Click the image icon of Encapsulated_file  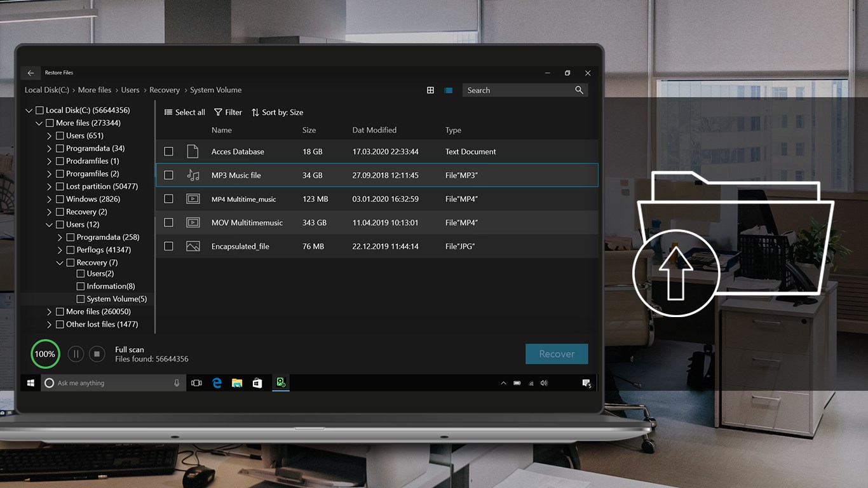(x=193, y=246)
